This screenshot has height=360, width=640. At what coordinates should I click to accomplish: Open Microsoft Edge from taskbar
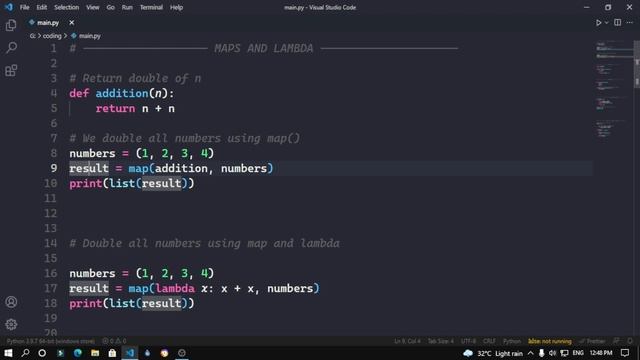point(78,353)
